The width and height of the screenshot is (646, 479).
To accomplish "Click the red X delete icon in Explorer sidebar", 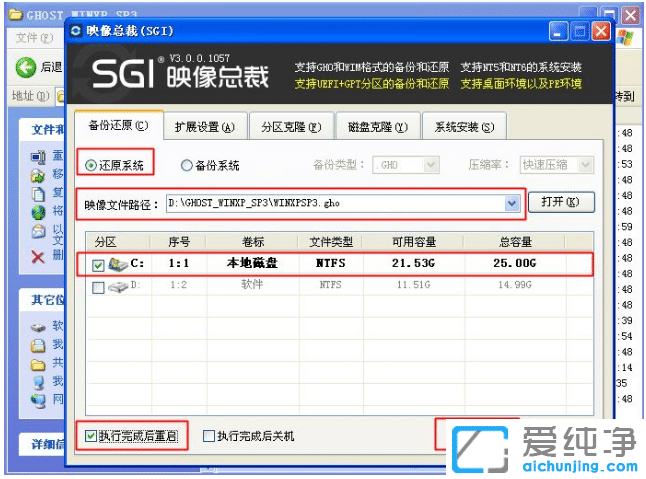I will click(x=38, y=257).
